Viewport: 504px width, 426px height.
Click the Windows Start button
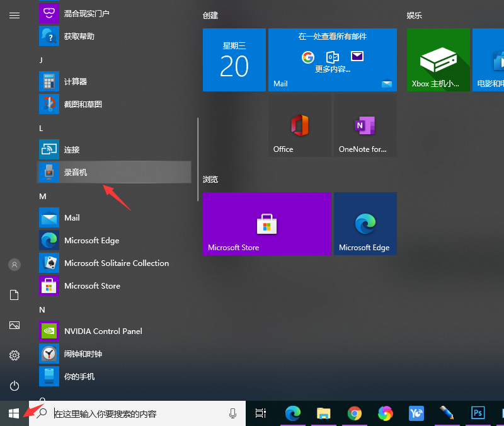point(14,413)
